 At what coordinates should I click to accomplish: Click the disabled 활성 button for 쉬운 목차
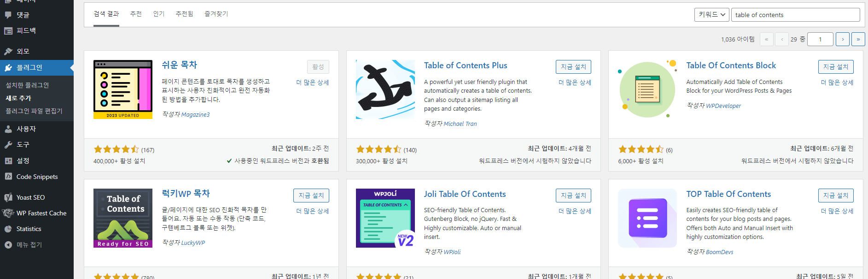(x=318, y=67)
